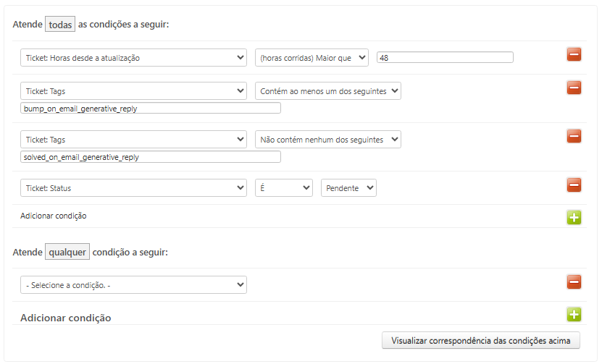This screenshot has width=602, height=364.
Task: Change the Pendente status value dropdown
Action: point(348,188)
